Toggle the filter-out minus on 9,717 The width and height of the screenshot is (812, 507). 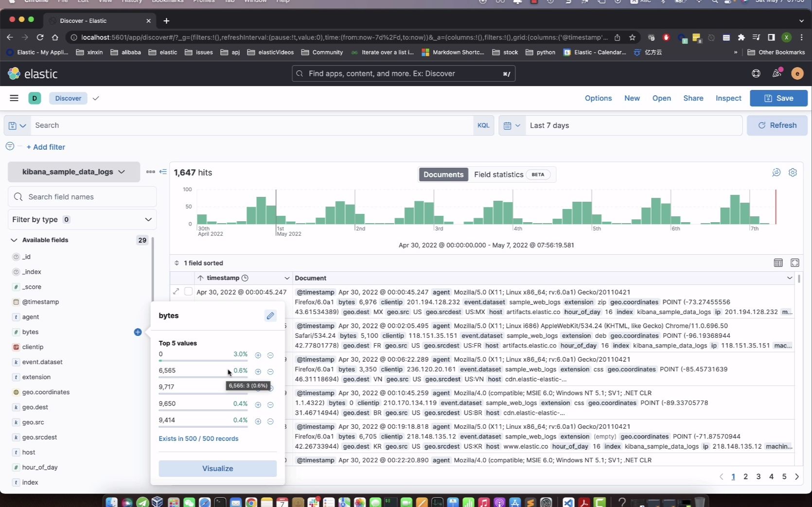(x=271, y=387)
